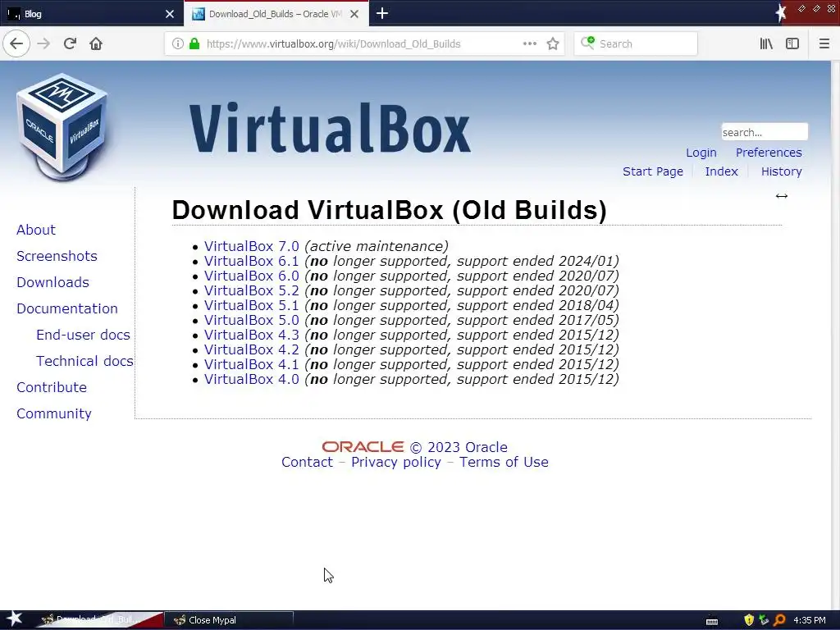Open VirtualBox 4.1 builds
The height and width of the screenshot is (630, 840).
coord(251,364)
